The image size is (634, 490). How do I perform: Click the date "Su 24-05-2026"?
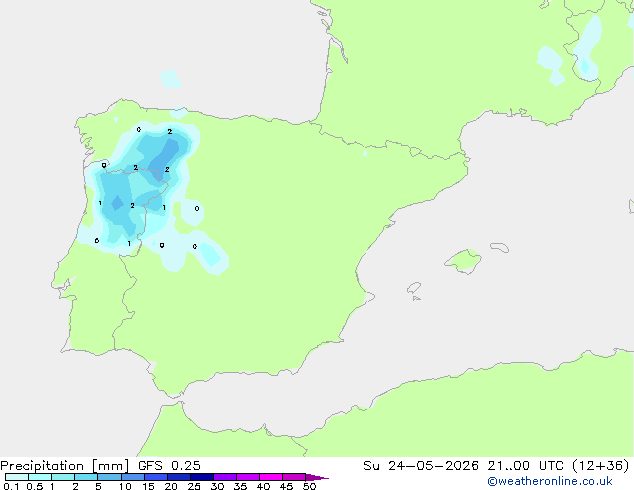[421, 466]
